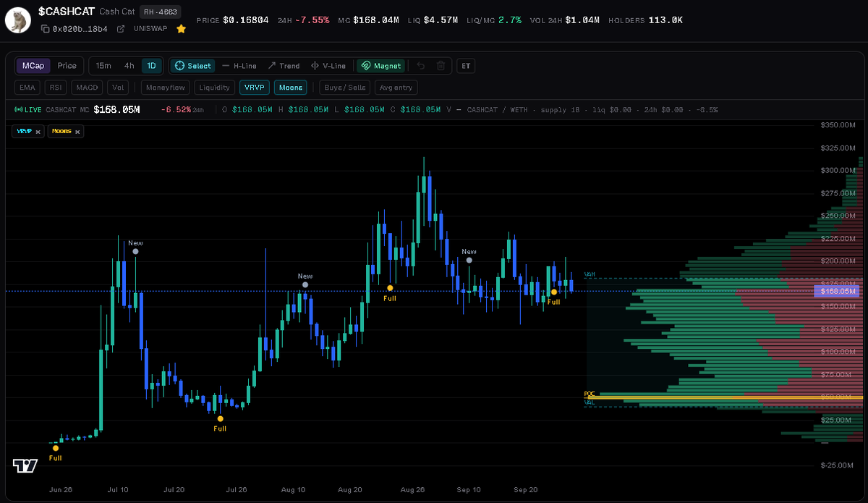
Task: Select the 4h timeframe
Action: 129,66
